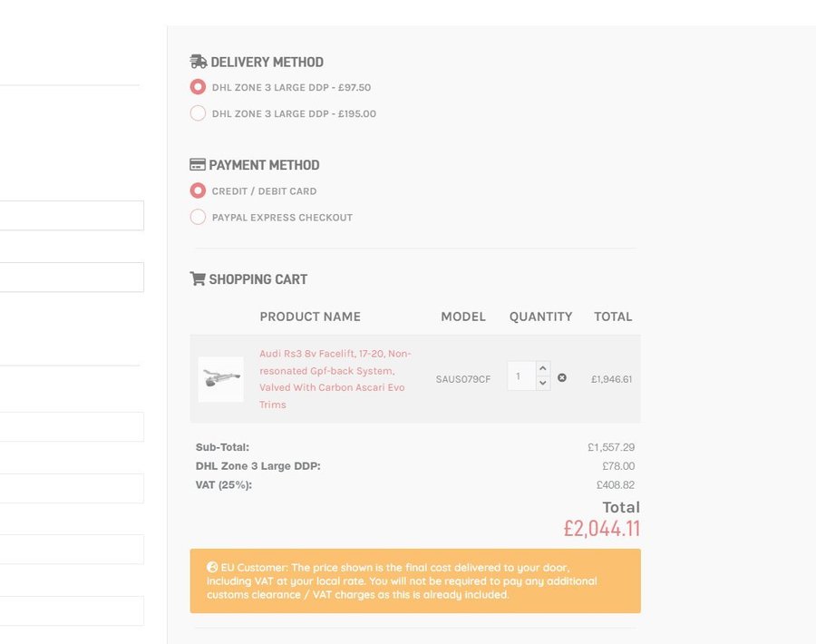Select DHL Zone 3 £195.00 delivery option
Screen dimensions: 816x644
198,113
